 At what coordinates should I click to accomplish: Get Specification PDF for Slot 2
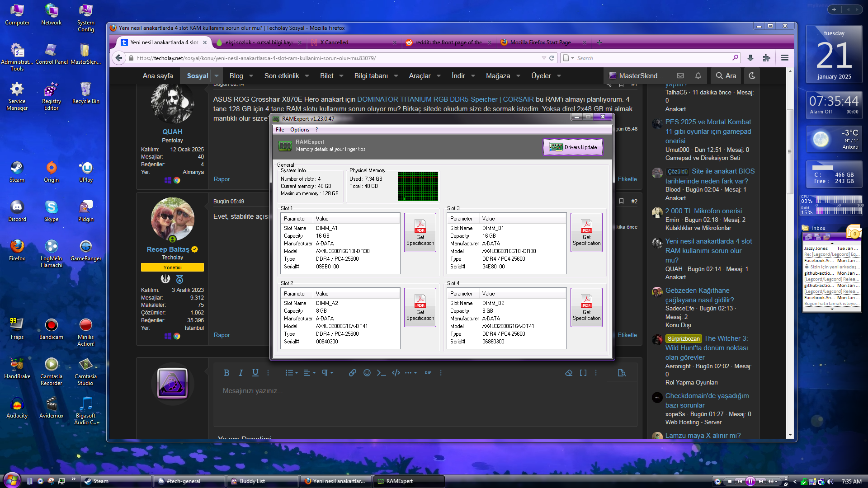(420, 307)
